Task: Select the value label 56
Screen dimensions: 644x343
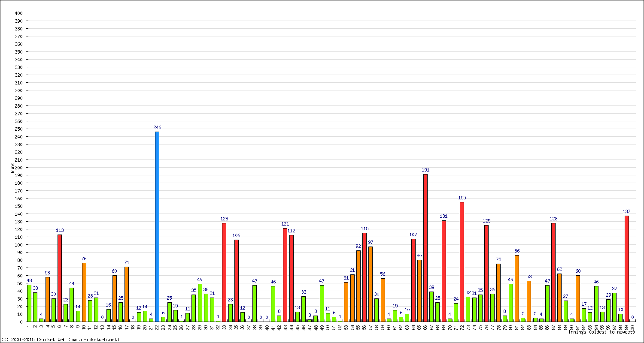Action: coord(383,274)
